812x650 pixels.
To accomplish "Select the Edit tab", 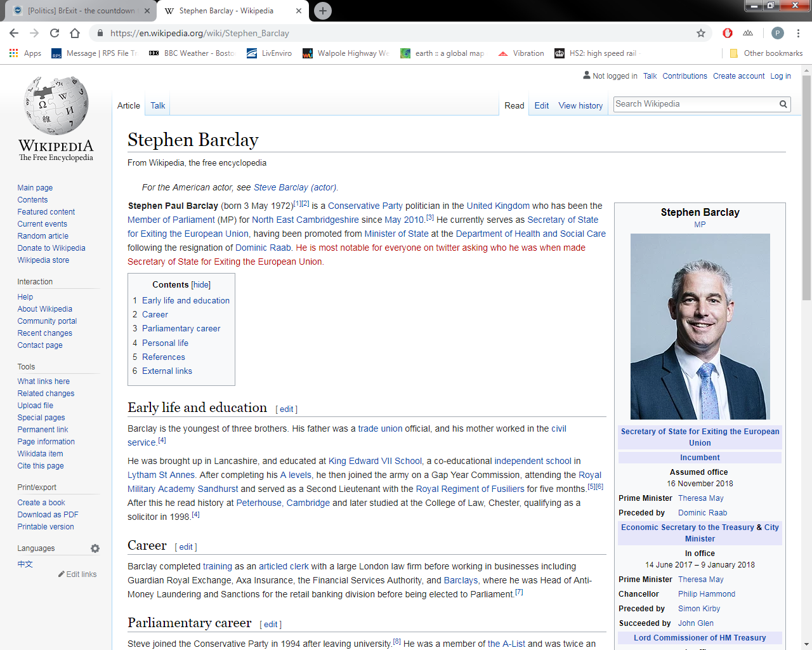I will (x=542, y=106).
